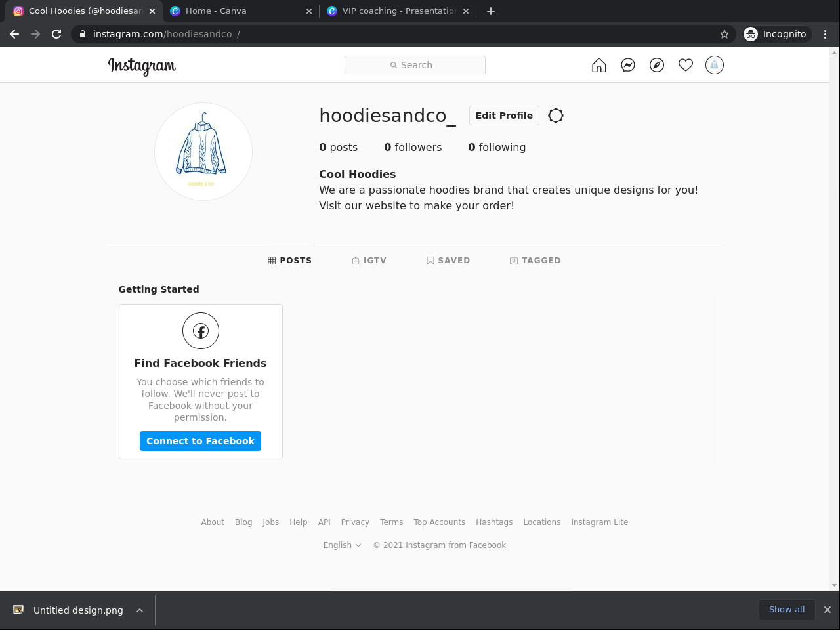Open the profile avatar menu in navbar
This screenshot has height=630, width=840.
click(x=715, y=65)
